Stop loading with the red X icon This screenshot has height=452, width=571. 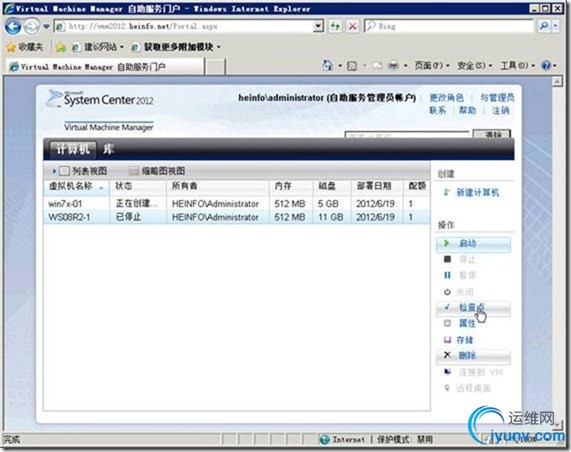pyautogui.click(x=352, y=26)
